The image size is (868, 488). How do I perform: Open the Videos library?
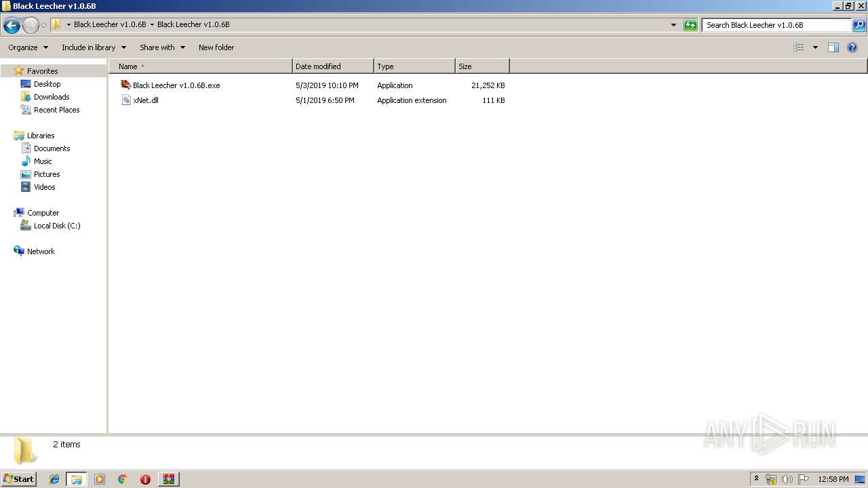[x=44, y=187]
